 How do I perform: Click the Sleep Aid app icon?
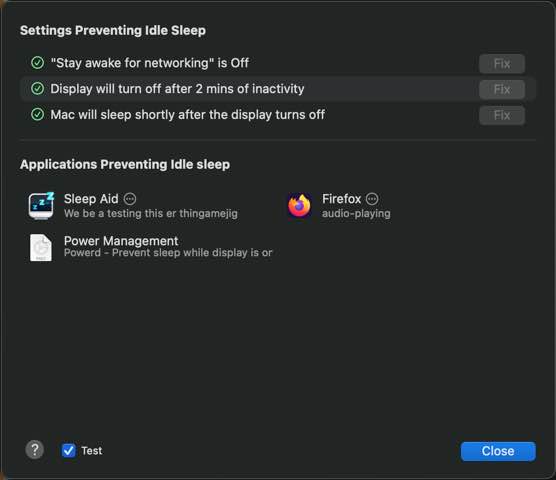(41, 206)
